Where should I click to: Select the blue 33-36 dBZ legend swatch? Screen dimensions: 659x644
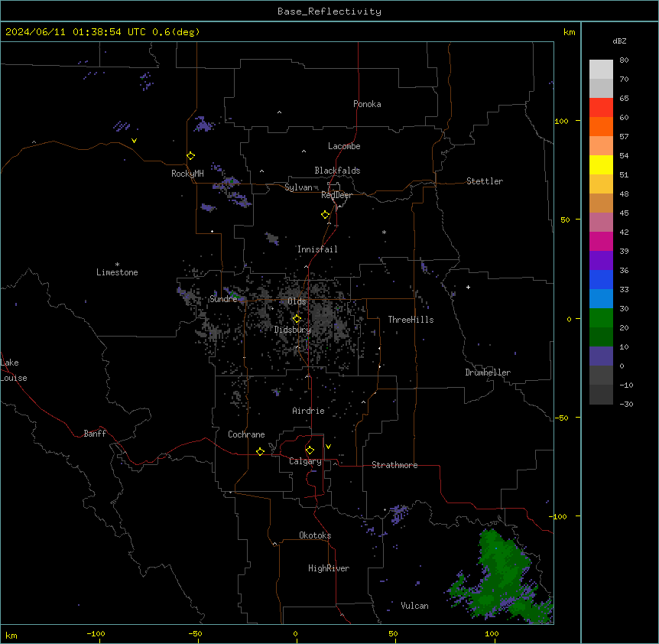pyautogui.click(x=601, y=279)
